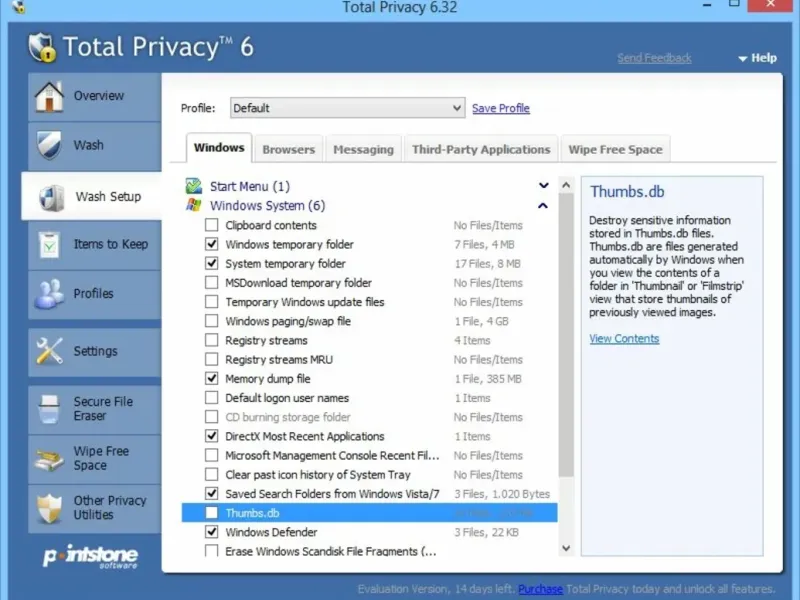Click the Purchase link
800x600 pixels.
tap(540, 589)
